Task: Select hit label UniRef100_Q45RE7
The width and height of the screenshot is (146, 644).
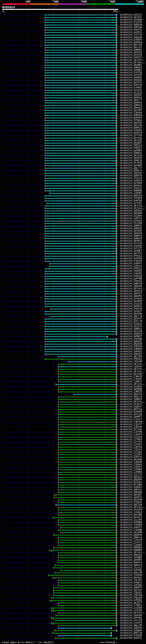Action: [131, 337]
